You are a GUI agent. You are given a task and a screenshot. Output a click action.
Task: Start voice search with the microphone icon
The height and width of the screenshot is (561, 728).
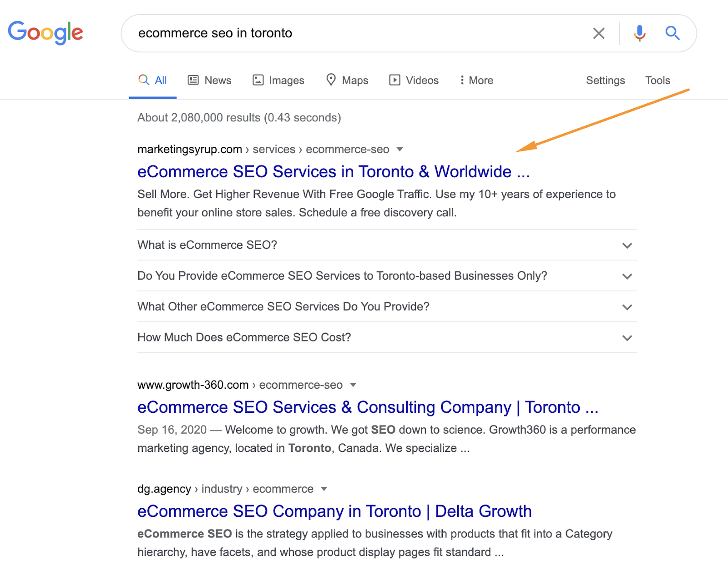click(639, 33)
